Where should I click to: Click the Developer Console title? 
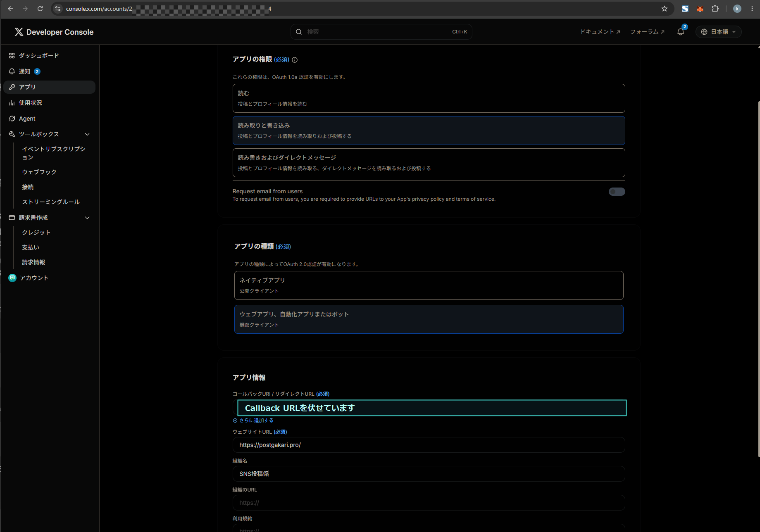[x=60, y=32]
